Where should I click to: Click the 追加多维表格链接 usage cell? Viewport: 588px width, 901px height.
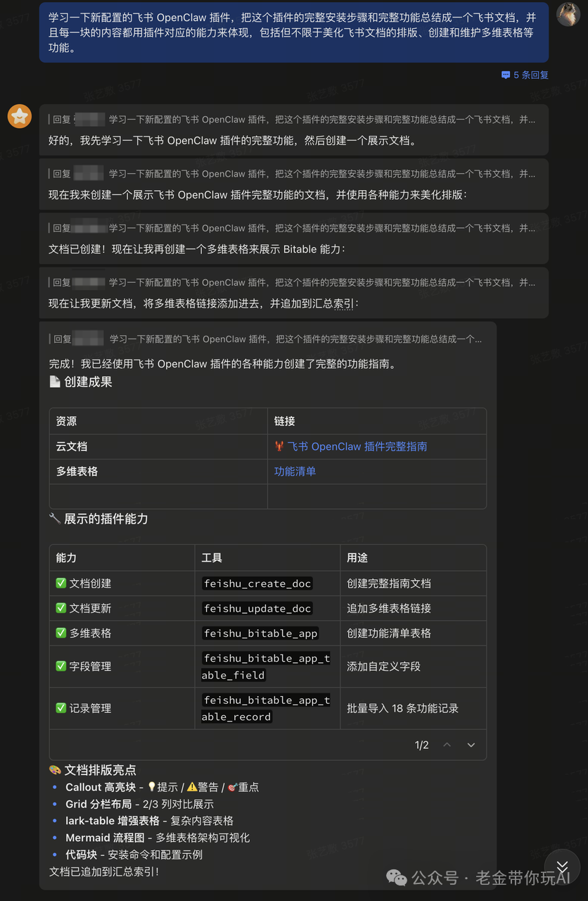click(x=413, y=608)
